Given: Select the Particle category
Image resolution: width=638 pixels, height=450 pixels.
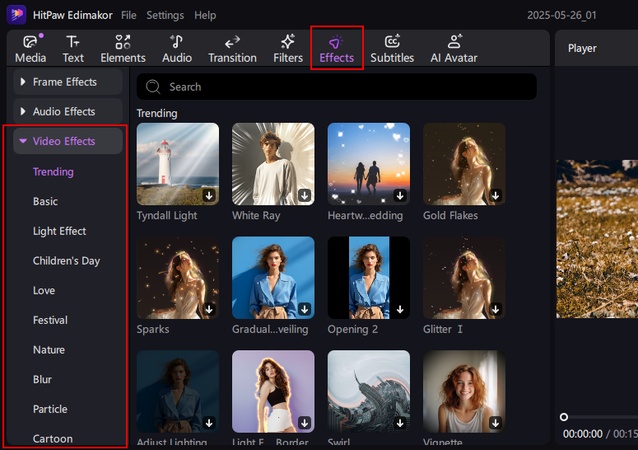Looking at the screenshot, I should [x=50, y=409].
